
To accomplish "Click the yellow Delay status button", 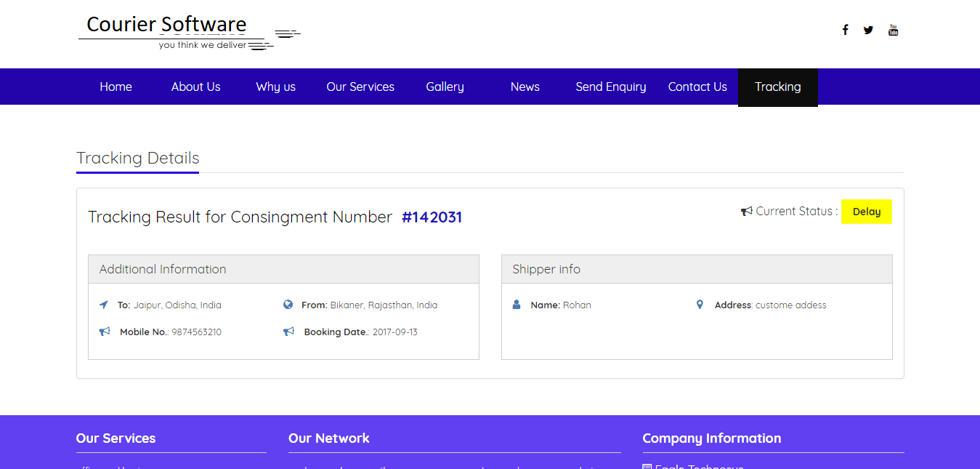I will click(x=866, y=211).
